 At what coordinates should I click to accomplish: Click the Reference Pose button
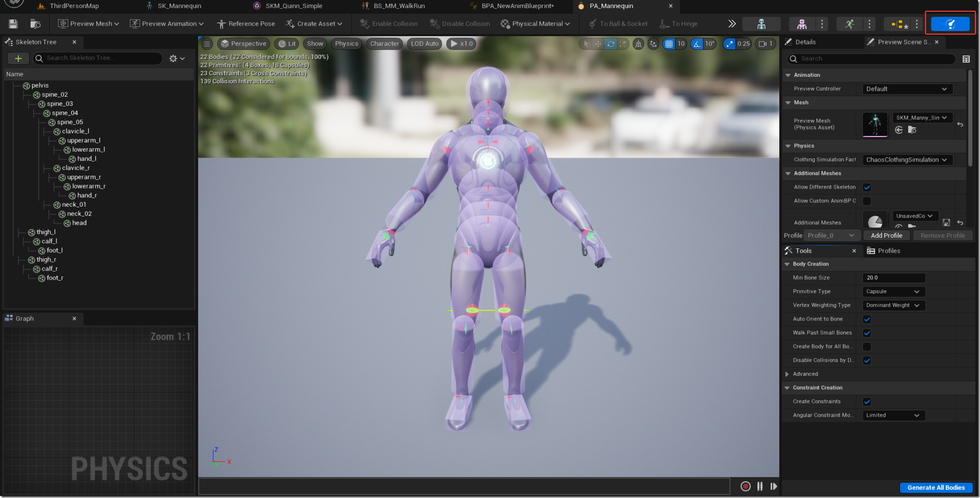tap(246, 24)
